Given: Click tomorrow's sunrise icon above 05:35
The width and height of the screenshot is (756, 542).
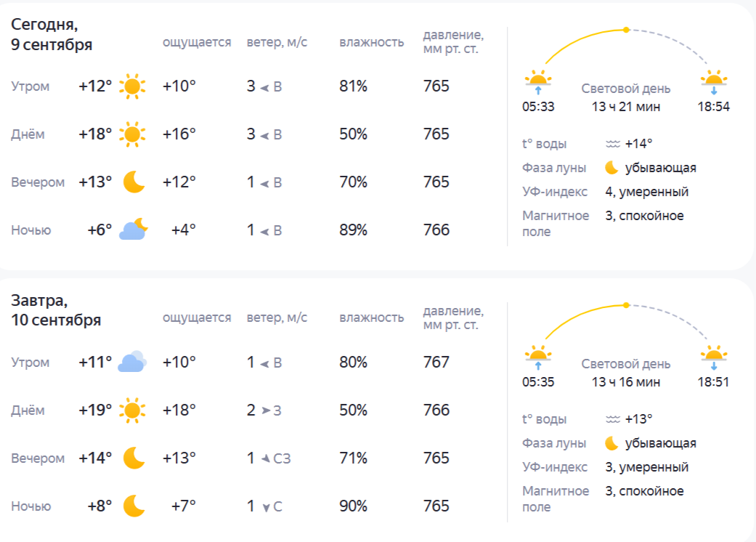Looking at the screenshot, I should pyautogui.click(x=538, y=357).
